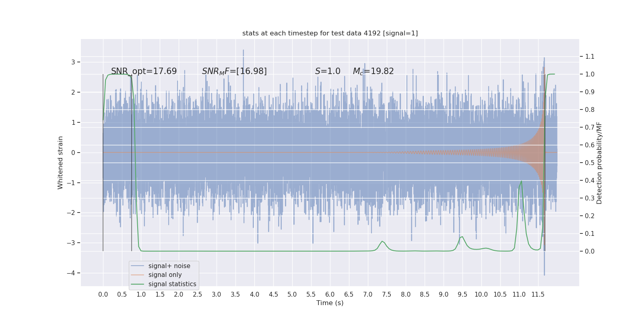
Task: Click the green curve bump near 9.5 s
Action: 462,237
